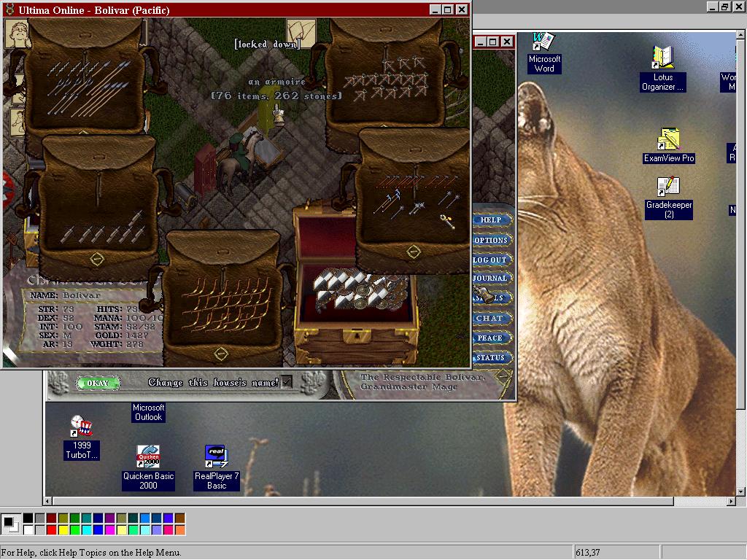Launch the RealPlayer 7 Basic icon
The width and height of the screenshot is (747, 560).
point(216,467)
